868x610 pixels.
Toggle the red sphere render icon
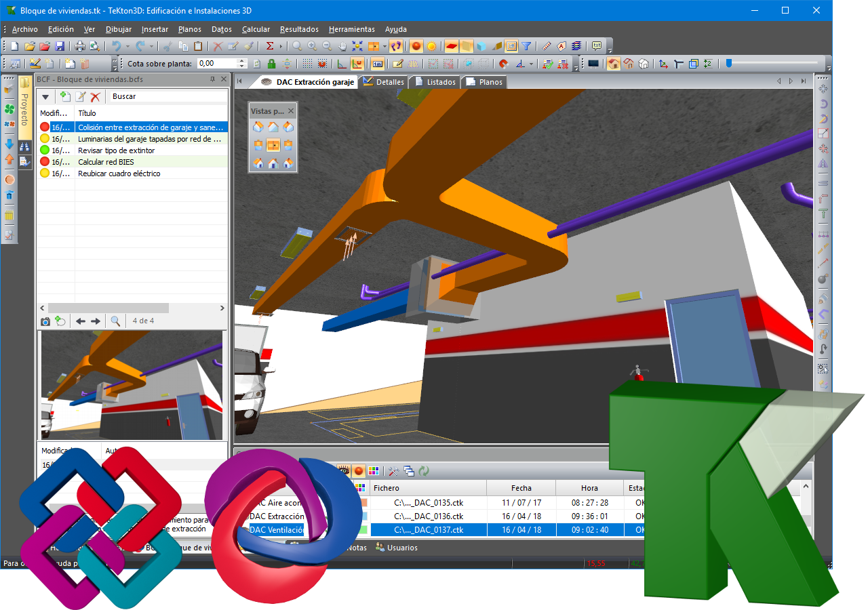tap(416, 46)
